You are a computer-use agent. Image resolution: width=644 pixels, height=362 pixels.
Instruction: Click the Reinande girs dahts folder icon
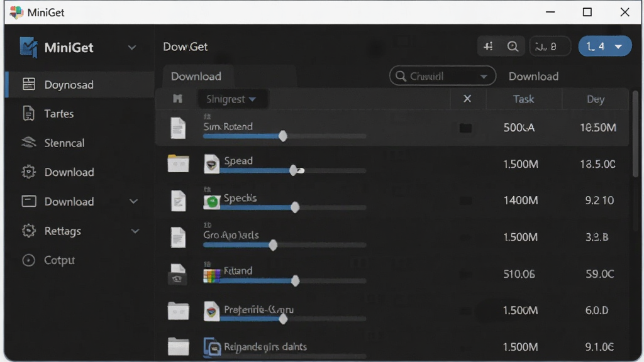(x=178, y=347)
